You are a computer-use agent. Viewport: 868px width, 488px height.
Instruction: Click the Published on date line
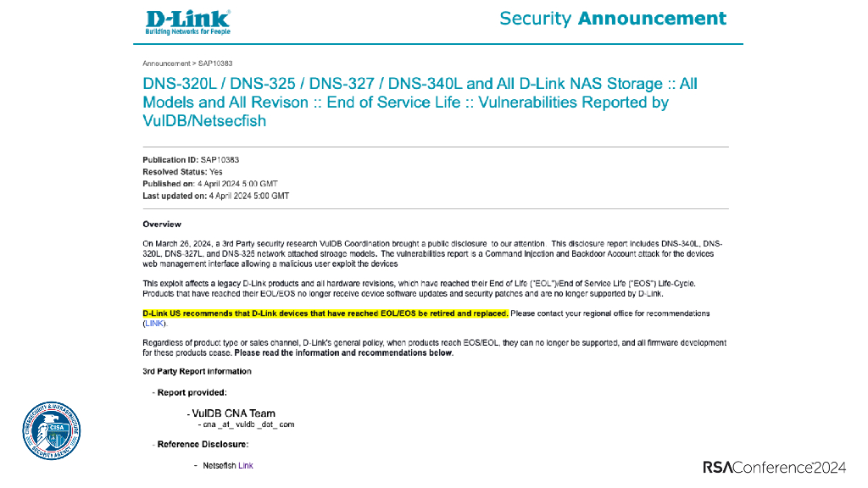point(210,184)
